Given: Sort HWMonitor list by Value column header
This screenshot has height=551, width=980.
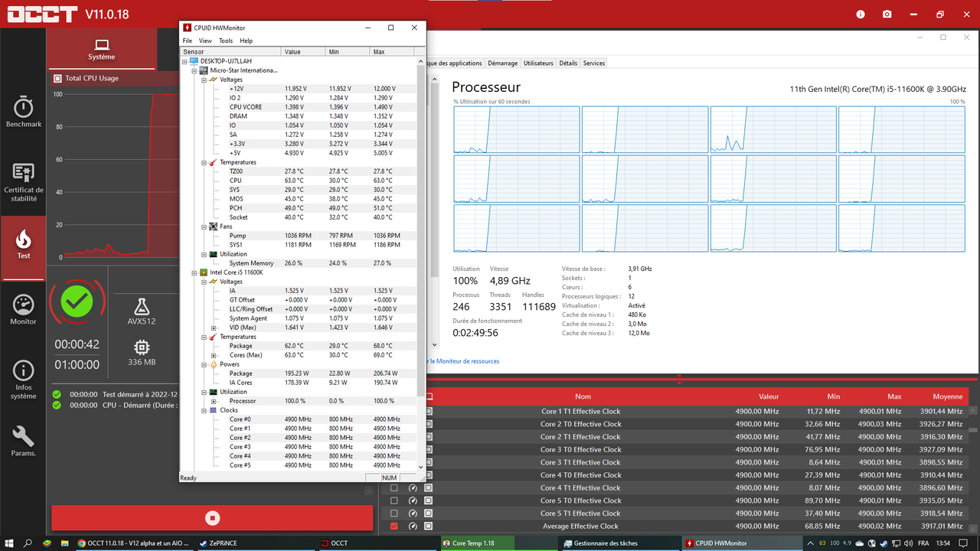Looking at the screenshot, I should point(304,52).
